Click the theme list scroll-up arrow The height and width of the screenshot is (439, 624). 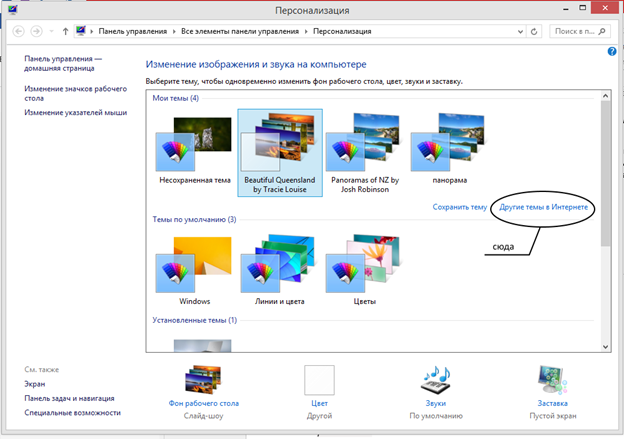[605, 96]
